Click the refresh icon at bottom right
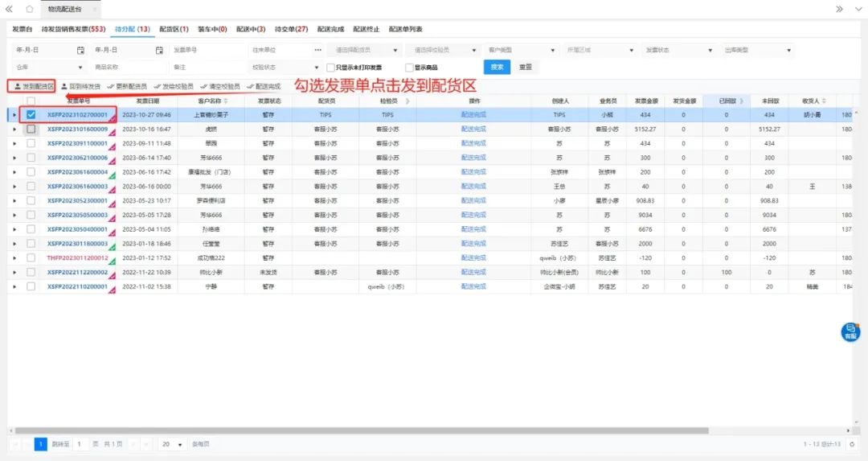The width and height of the screenshot is (868, 461). (x=852, y=444)
